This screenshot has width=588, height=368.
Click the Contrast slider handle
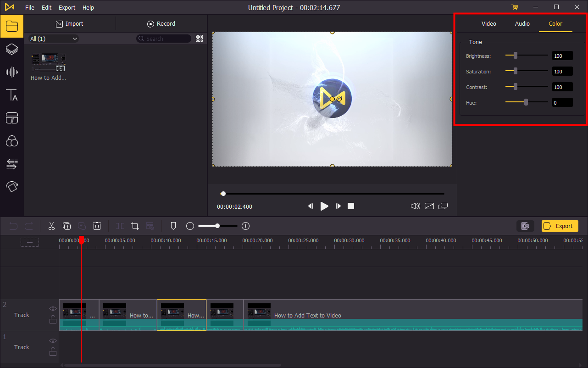coord(516,87)
